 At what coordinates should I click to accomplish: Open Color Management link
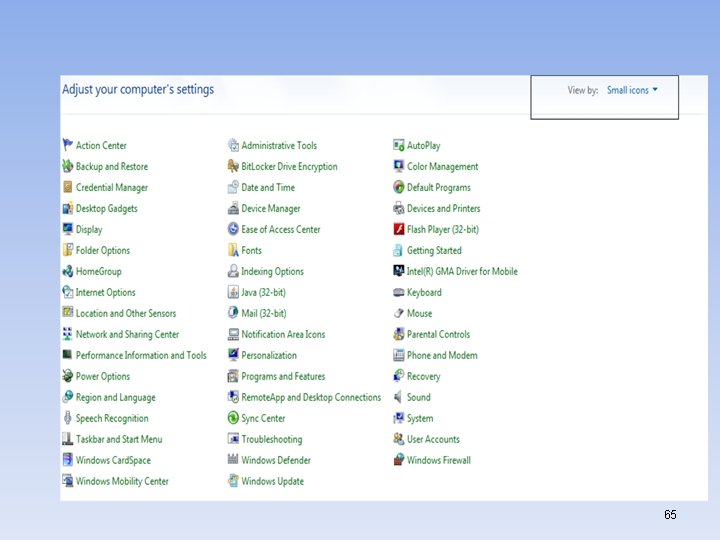pos(442,167)
